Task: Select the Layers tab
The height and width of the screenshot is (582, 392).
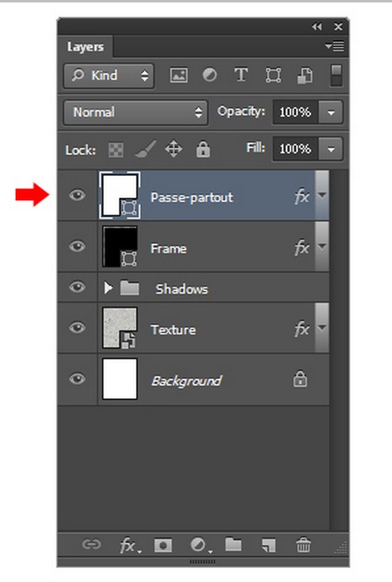Action: (85, 47)
